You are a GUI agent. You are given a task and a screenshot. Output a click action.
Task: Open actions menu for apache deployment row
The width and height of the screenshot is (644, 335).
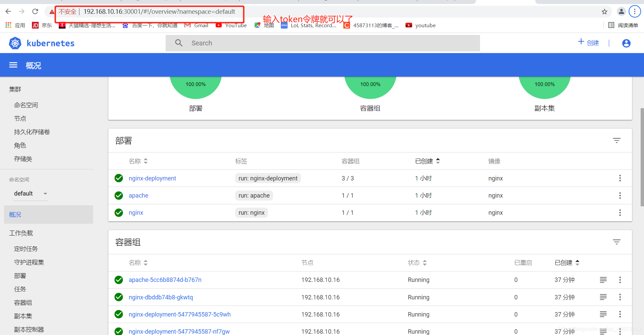click(620, 196)
